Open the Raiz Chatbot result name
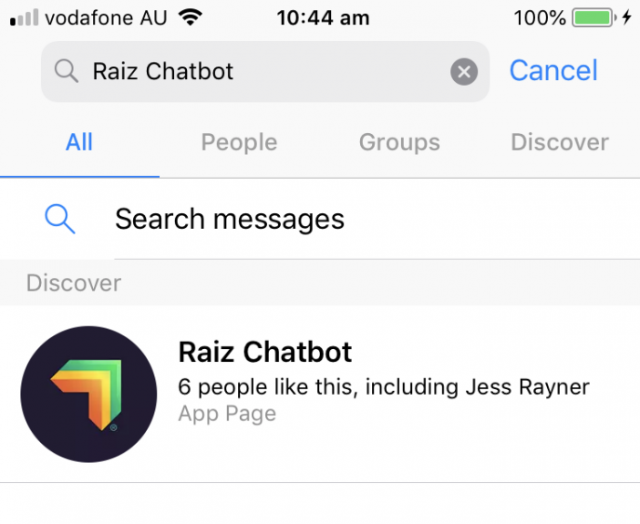The image size is (640, 524). [265, 352]
